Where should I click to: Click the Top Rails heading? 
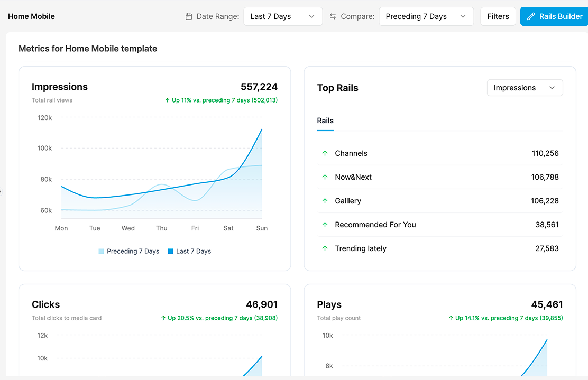(x=337, y=88)
